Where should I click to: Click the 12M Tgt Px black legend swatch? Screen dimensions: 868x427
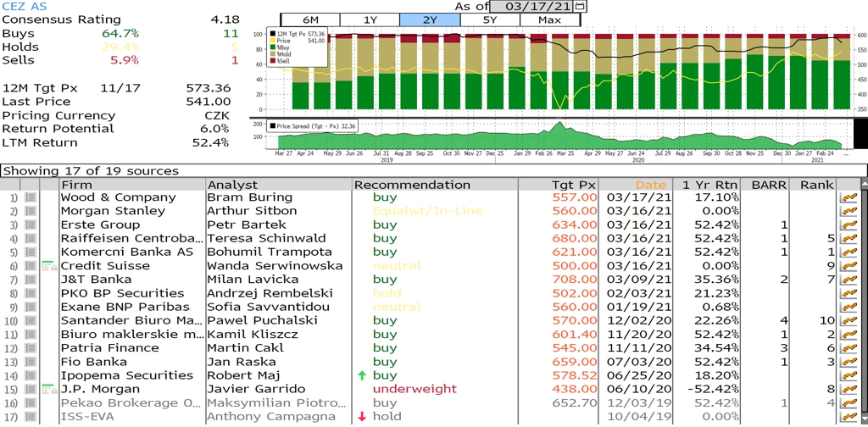click(x=272, y=34)
